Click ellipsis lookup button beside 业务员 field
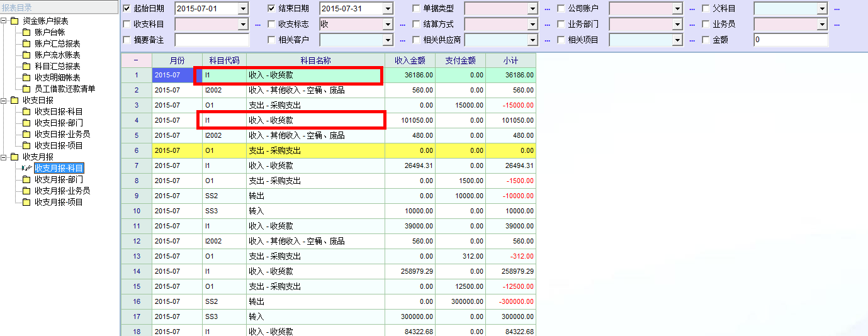The width and height of the screenshot is (868, 336). click(837, 25)
